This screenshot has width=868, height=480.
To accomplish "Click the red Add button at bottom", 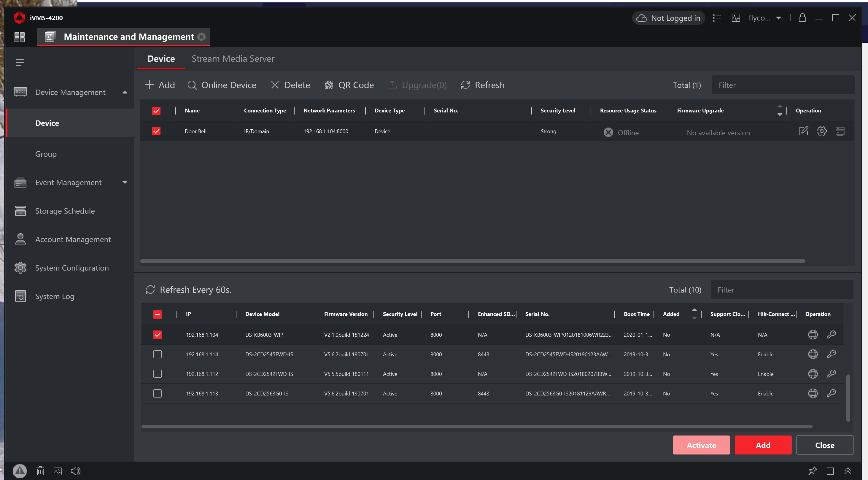I will click(762, 445).
